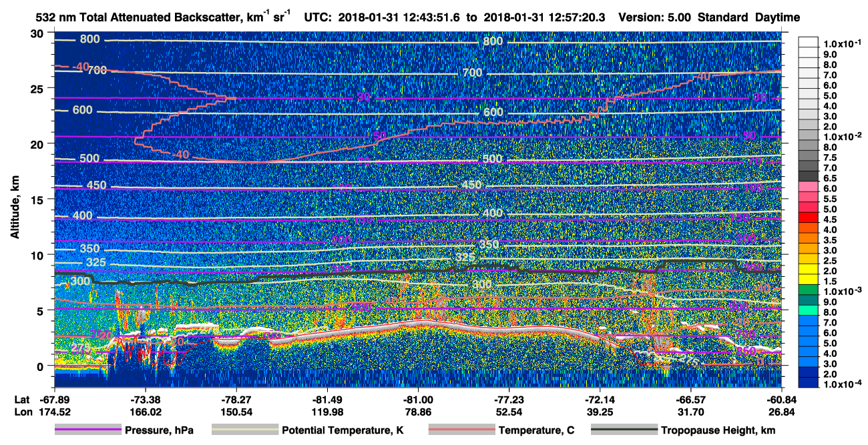Viewport: 868px width, 445px height.
Task: Click the 'Daytime' text in the header
Action: [x=778, y=18]
